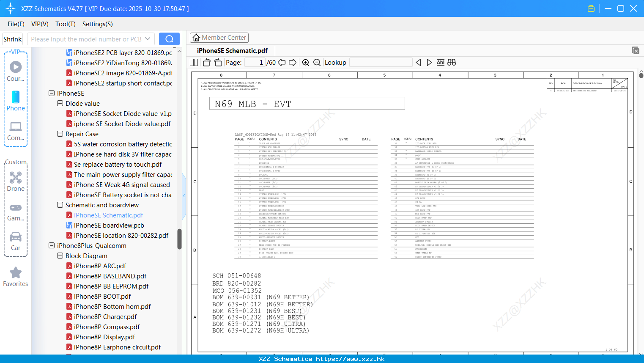Open iPhone8P BASEBAND.pdf
This screenshot has height=363, width=644.
[110, 276]
